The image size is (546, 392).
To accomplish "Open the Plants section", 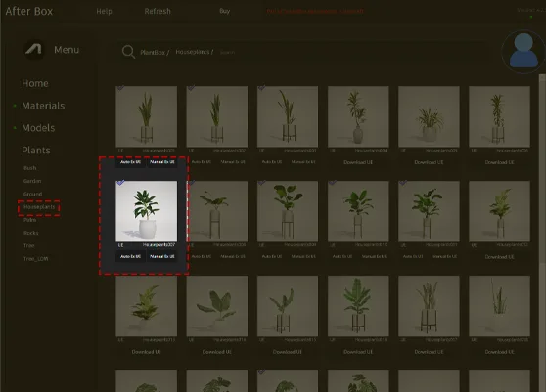I will pyautogui.click(x=36, y=151).
